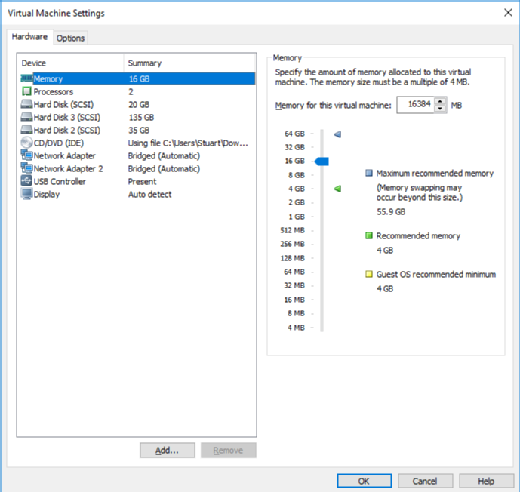Click the 1 GB slider scale label

pos(296,217)
